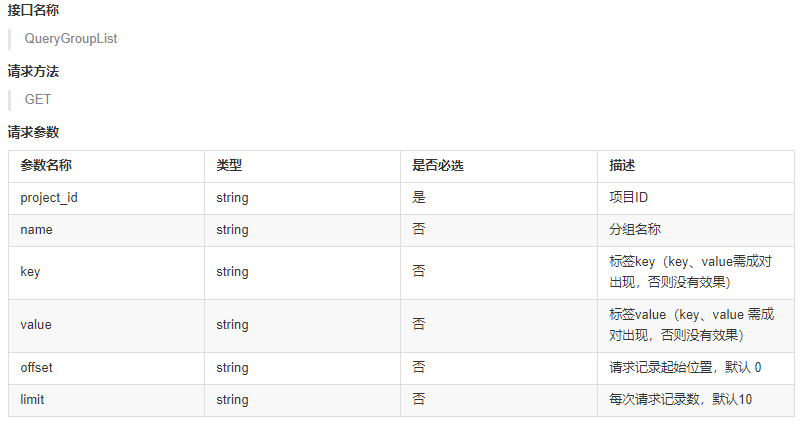Click the 请求记录起始位置 description cell
The image size is (810, 424).
click(x=685, y=368)
